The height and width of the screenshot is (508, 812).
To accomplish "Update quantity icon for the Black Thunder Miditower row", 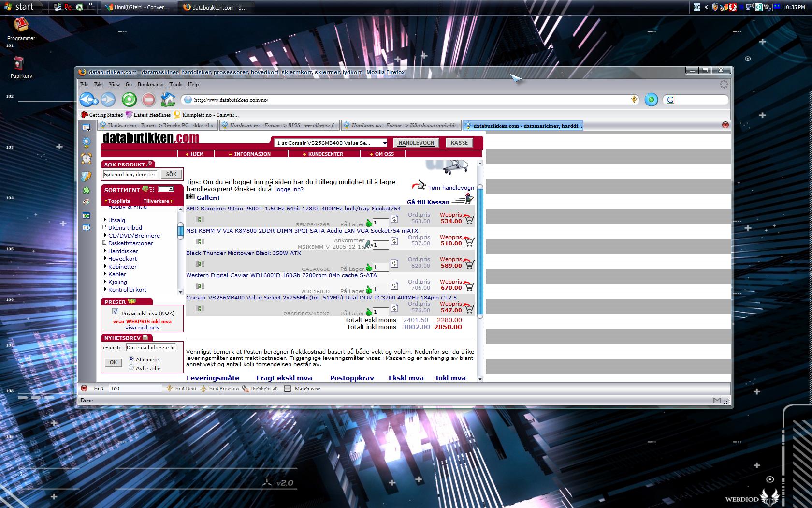I will 394,264.
